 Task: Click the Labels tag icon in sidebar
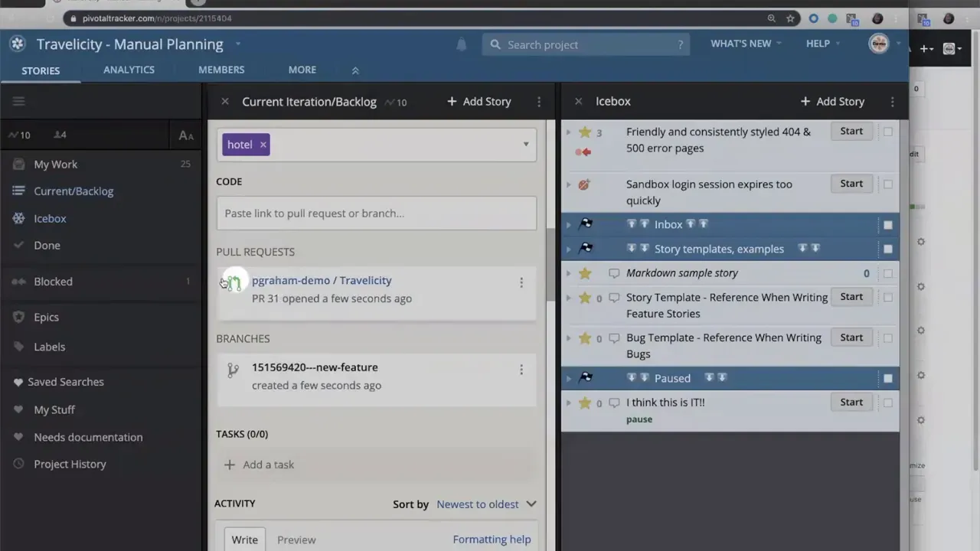coord(17,347)
